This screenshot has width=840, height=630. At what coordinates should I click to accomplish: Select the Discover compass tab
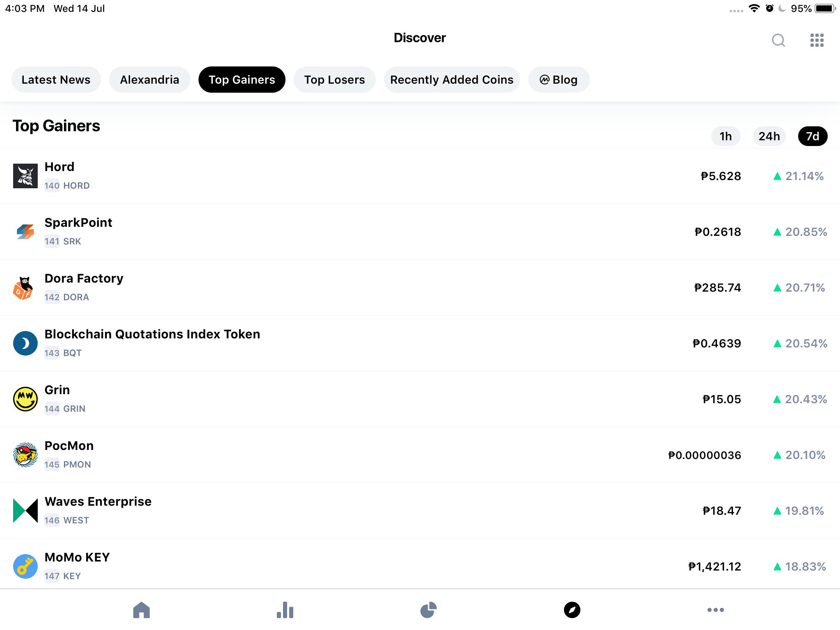click(x=572, y=609)
